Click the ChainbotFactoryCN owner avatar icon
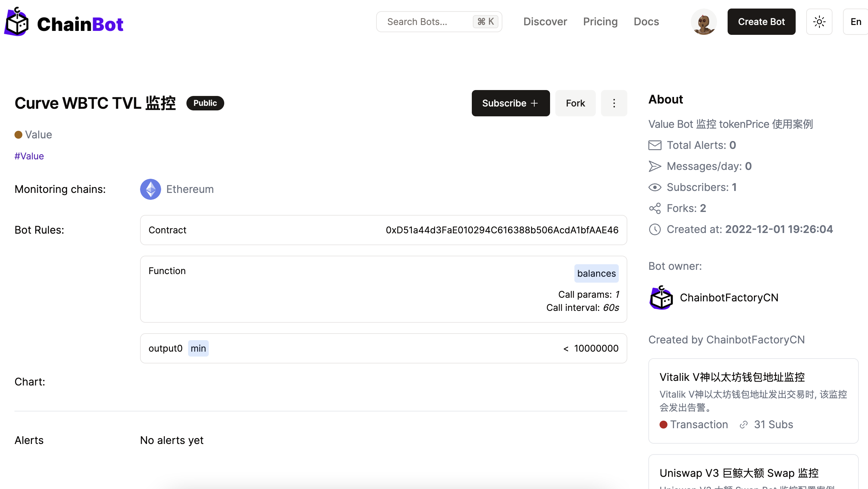The height and width of the screenshot is (489, 868). point(661,298)
